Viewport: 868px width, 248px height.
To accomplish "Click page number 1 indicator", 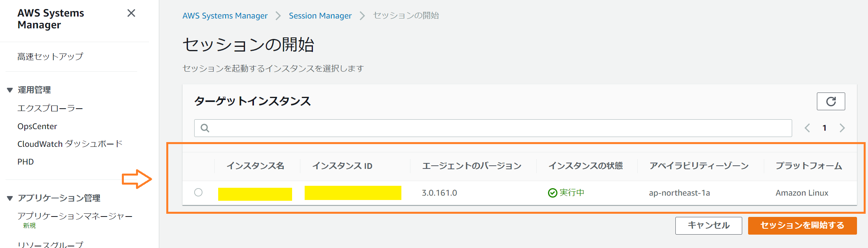I will (824, 128).
